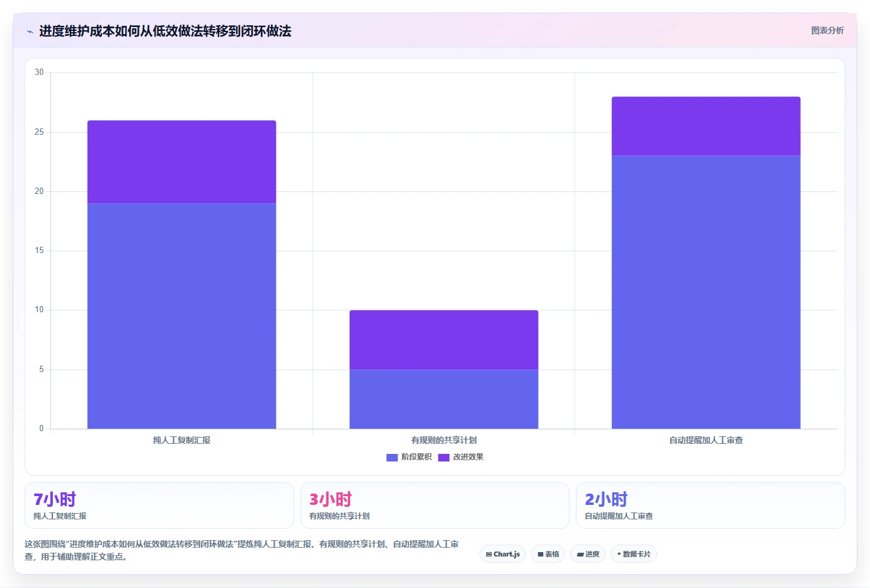Click the card title 进度维护成本如何从低效做法转移到闭环做法
The height and width of the screenshot is (588, 870).
point(165,31)
